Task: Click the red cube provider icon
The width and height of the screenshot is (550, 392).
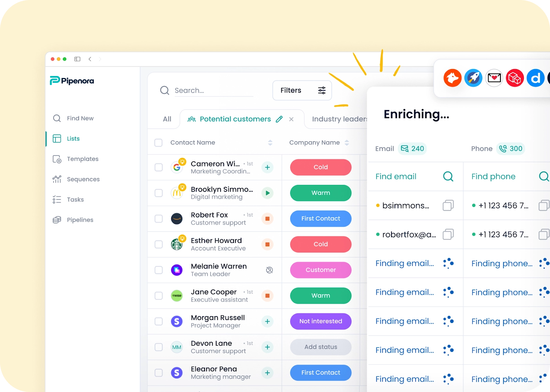Action: coord(515,78)
